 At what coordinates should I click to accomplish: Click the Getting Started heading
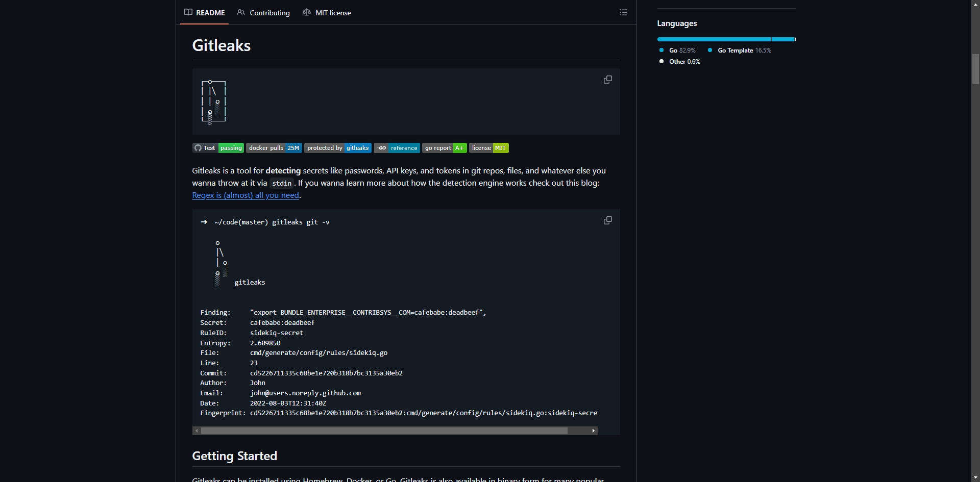click(x=235, y=456)
